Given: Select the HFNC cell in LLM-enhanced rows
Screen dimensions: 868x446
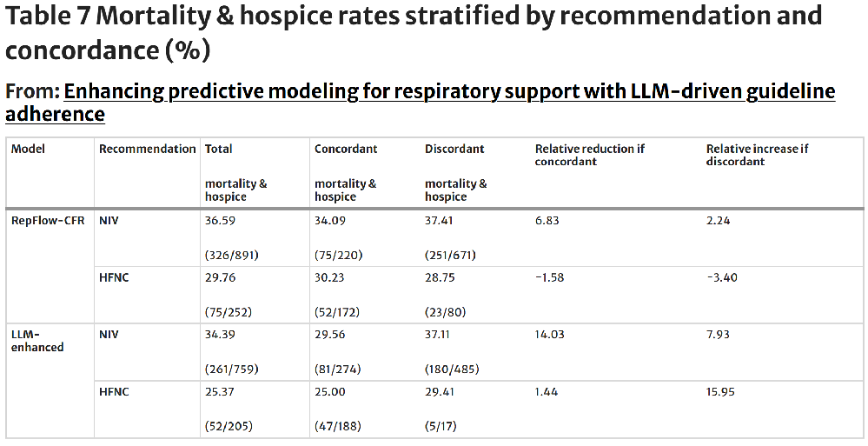Looking at the screenshot, I should coord(114,391).
